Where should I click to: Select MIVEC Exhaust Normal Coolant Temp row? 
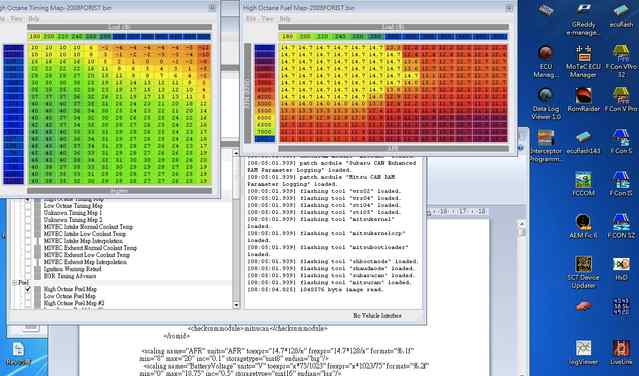[x=90, y=248]
